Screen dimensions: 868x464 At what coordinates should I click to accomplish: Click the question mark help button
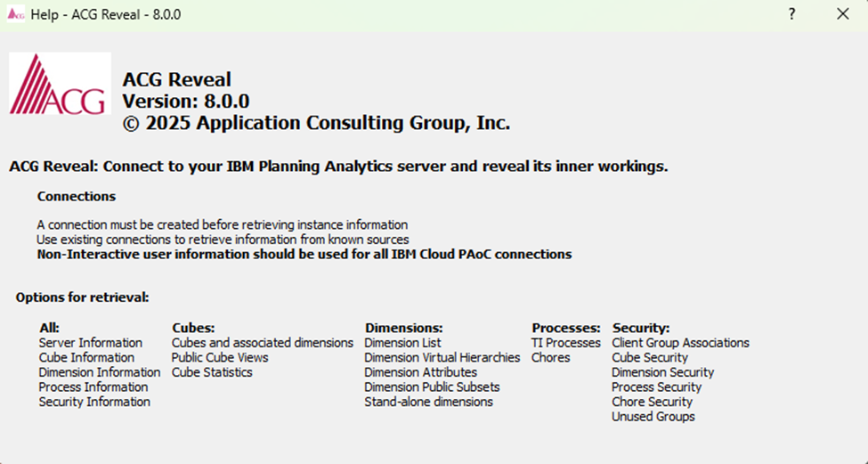click(791, 14)
